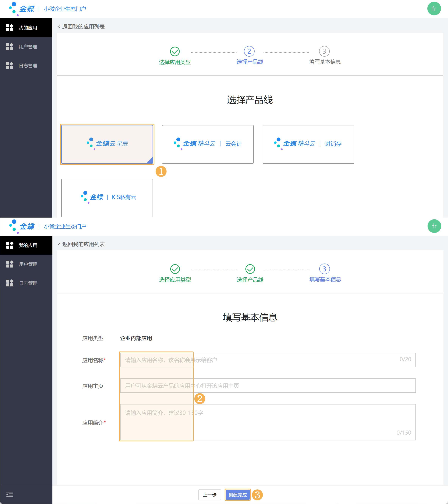Click the green check for 选择应用类型 in top stepper

tap(175, 51)
